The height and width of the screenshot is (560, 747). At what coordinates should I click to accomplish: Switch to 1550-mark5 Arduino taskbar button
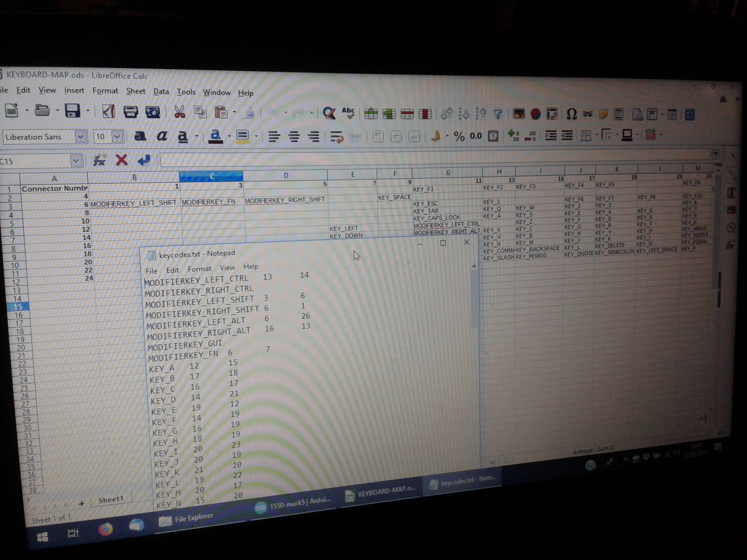click(293, 504)
